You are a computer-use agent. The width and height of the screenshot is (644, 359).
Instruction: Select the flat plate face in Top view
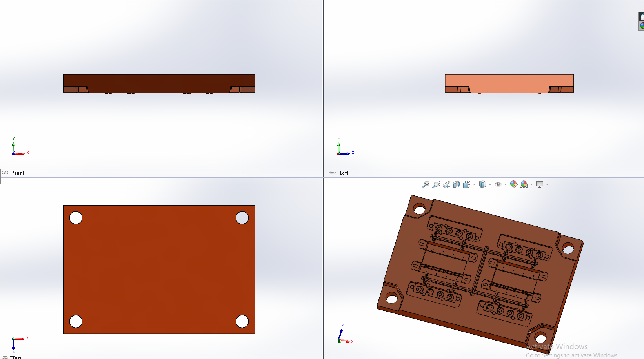159,270
